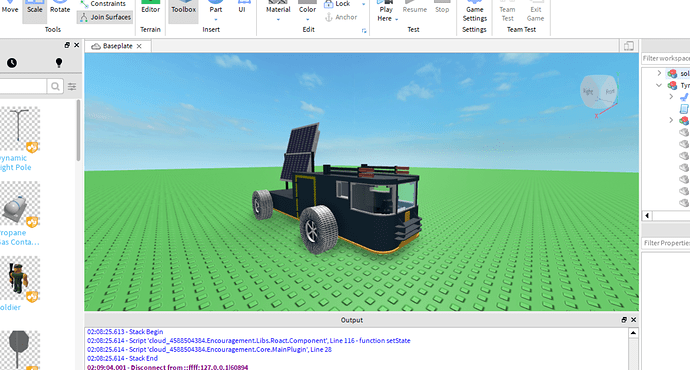This screenshot has width=690, height=370.
Task: Click MainPlugin Line 28 output line
Action: tap(209, 349)
